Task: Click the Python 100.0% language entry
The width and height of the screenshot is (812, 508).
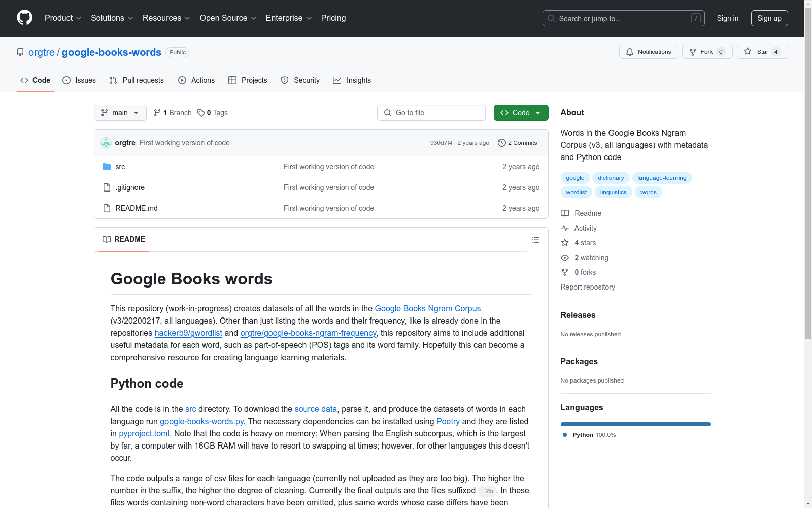Action: [589, 435]
